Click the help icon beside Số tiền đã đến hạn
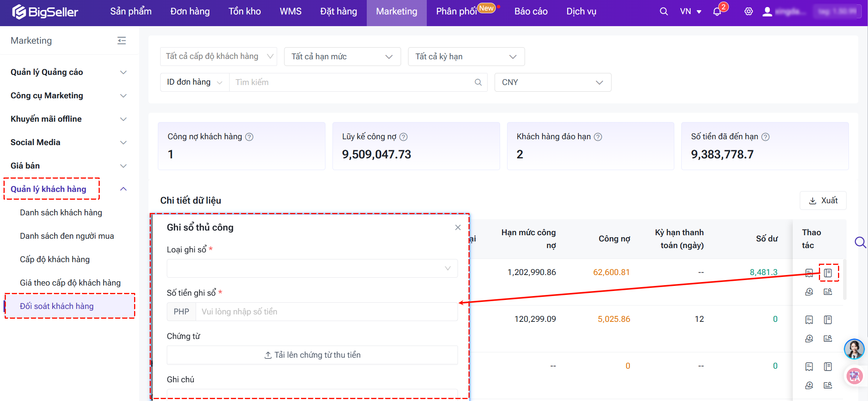The image size is (868, 401). pyautogui.click(x=765, y=137)
